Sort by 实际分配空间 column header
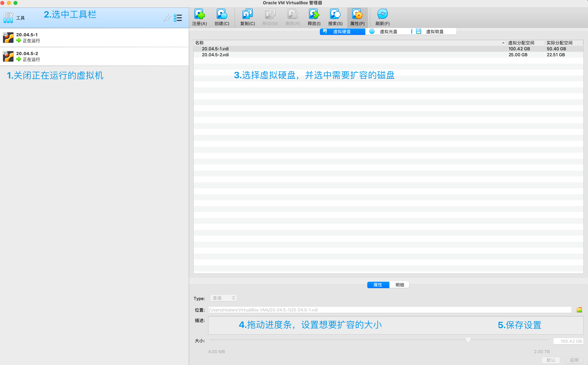588x365 pixels. click(x=564, y=43)
